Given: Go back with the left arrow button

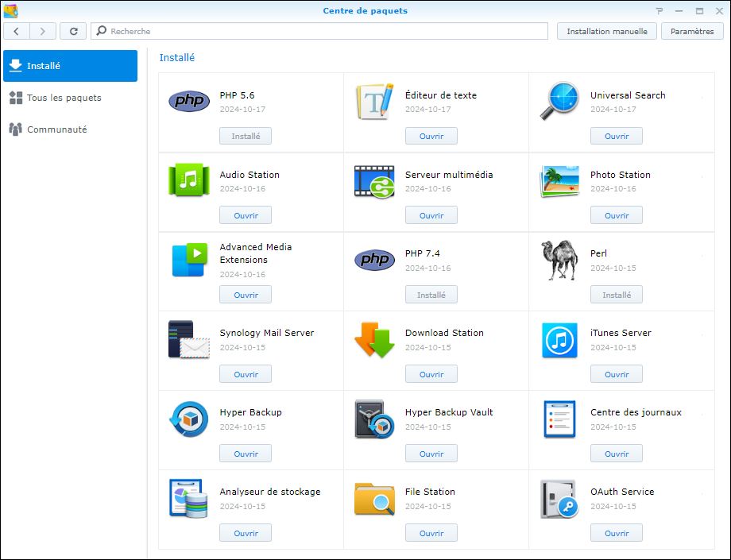Looking at the screenshot, I should (17, 31).
